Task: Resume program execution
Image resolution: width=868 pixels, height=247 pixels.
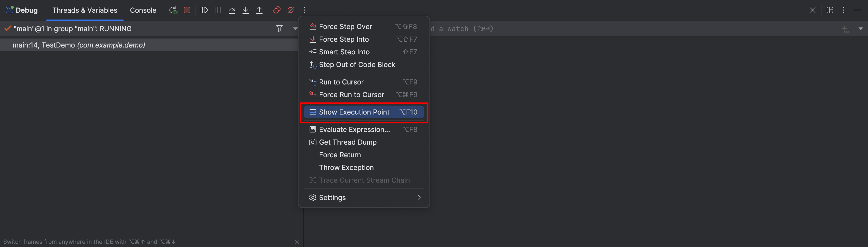Action: coord(204,10)
